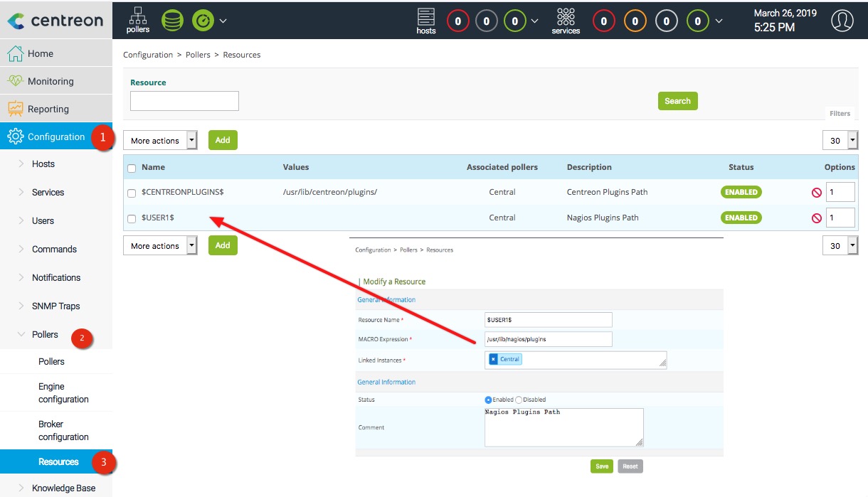Click the green Search button
Viewport: 868px width, 497px height.
pos(677,101)
